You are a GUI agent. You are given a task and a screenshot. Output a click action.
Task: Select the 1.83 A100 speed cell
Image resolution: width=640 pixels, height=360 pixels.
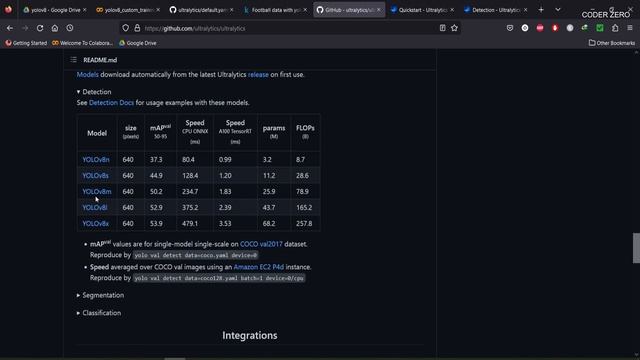click(235, 191)
